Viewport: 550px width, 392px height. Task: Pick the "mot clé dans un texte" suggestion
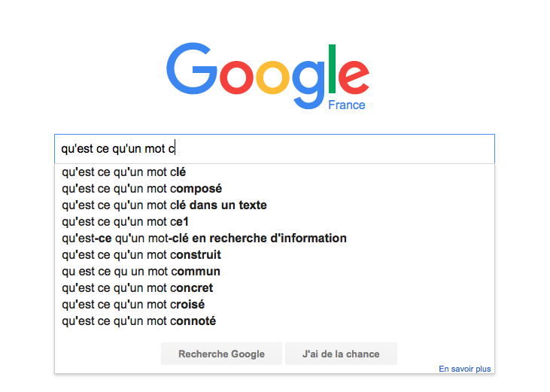[164, 205]
